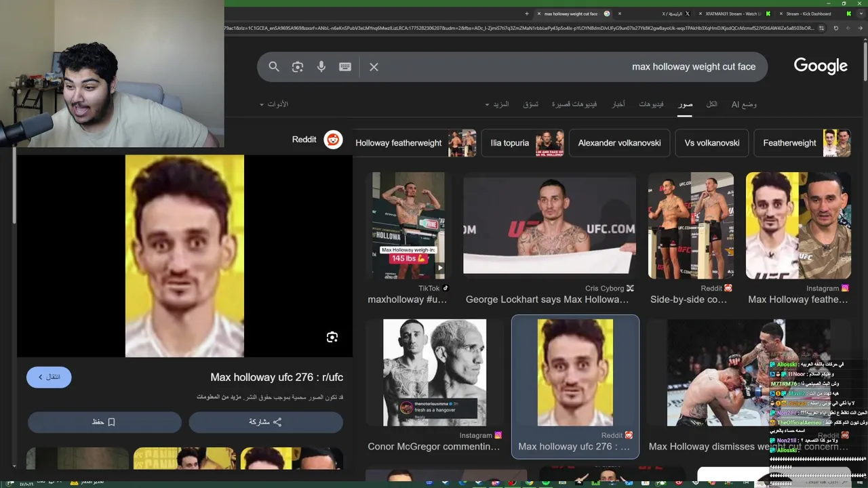Open Side-by-side co... Reddit caption
This screenshot has width=868, height=488.
point(688,300)
